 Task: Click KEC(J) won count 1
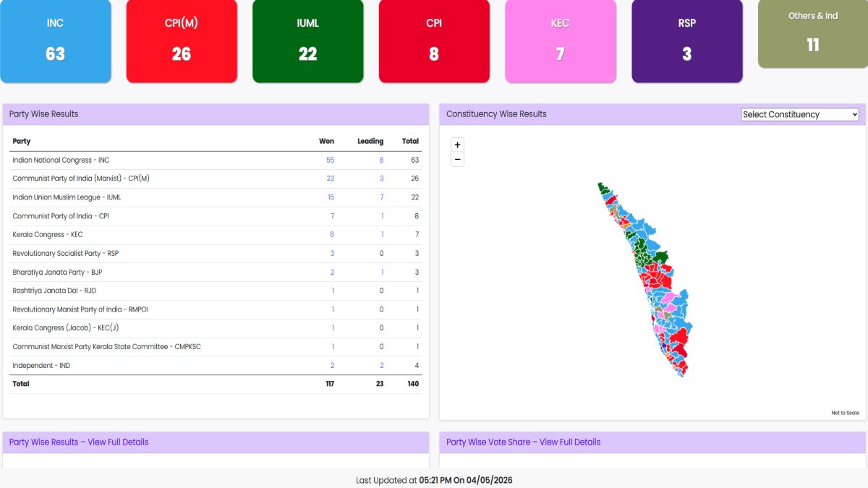point(333,328)
